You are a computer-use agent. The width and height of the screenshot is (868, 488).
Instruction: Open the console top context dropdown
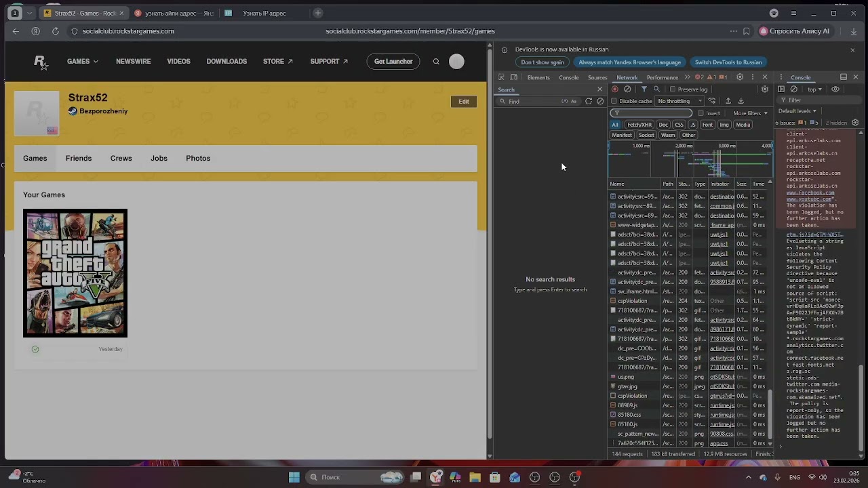click(814, 89)
